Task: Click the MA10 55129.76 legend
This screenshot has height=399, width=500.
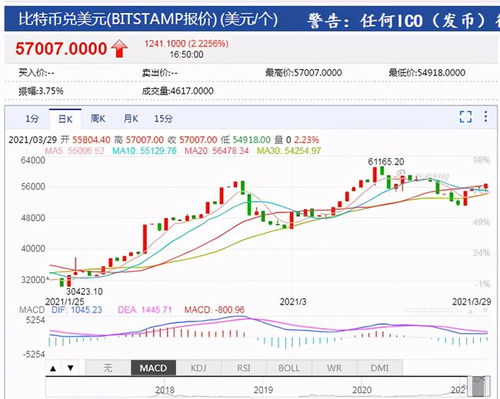Action: click(x=144, y=151)
